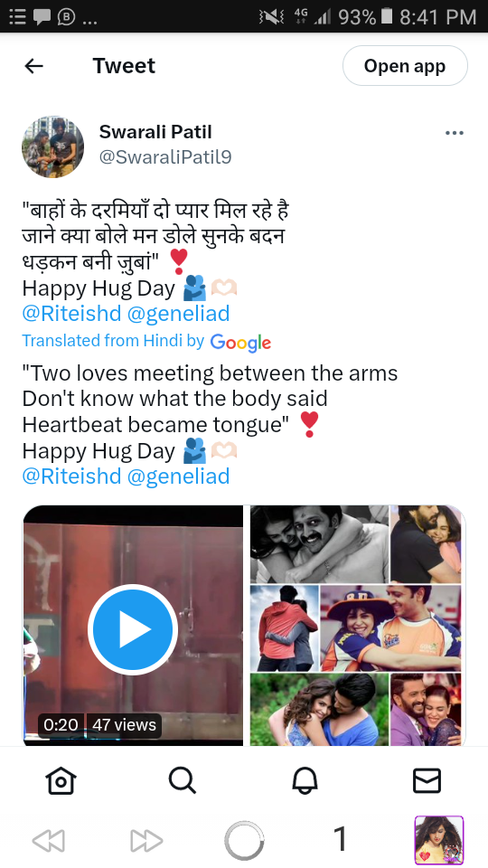Open the photo collage image
The image size is (488, 868).
coord(355,626)
